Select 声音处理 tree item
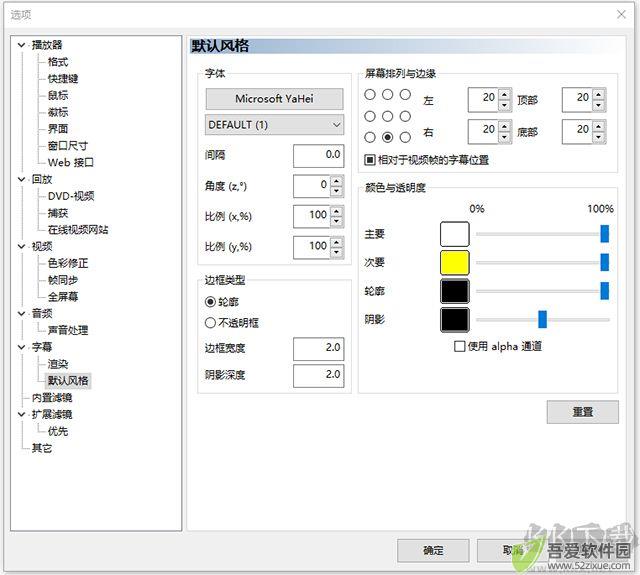Image resolution: width=640 pixels, height=575 pixels. (x=68, y=330)
